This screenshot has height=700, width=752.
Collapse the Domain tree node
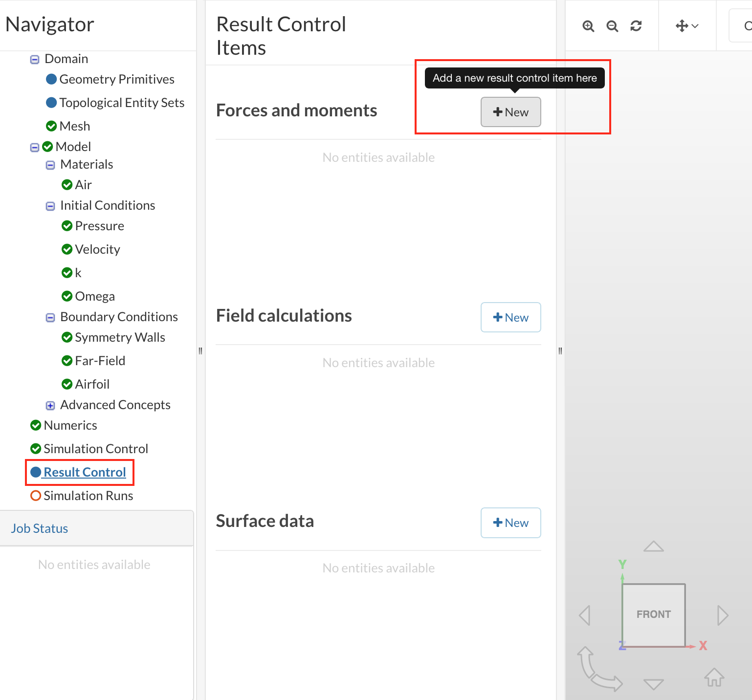click(x=35, y=60)
